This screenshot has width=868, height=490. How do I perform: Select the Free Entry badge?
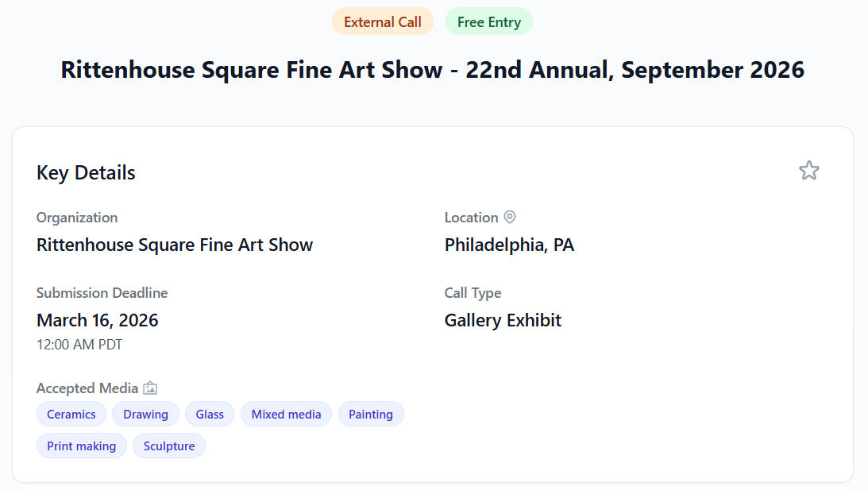coord(488,21)
